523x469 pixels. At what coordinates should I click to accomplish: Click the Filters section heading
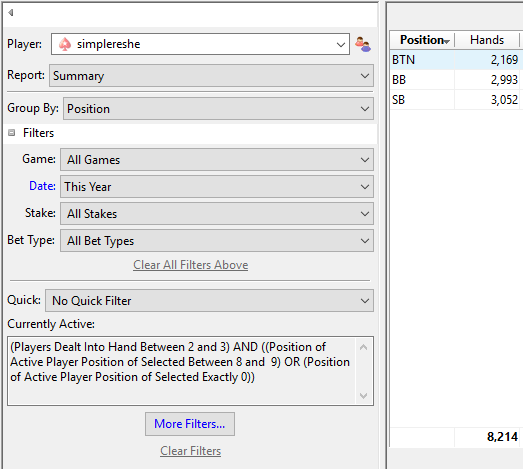(38, 133)
